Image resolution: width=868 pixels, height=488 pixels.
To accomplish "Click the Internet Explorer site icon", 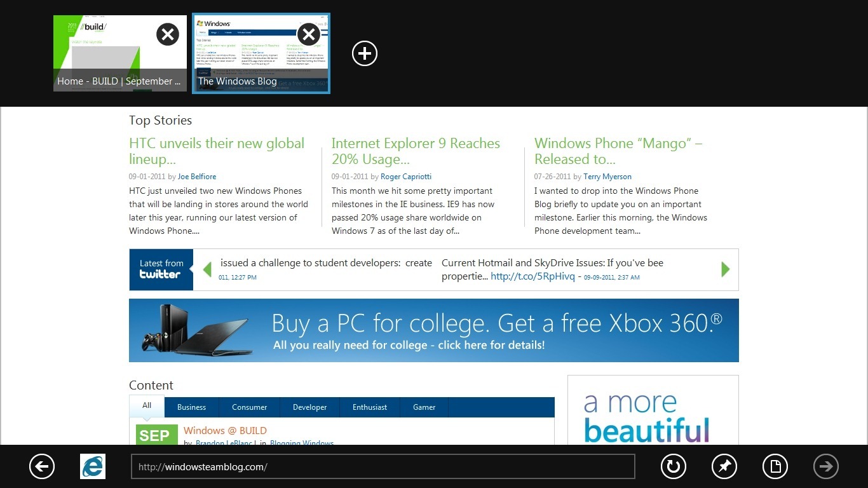I will pyautogui.click(x=93, y=467).
